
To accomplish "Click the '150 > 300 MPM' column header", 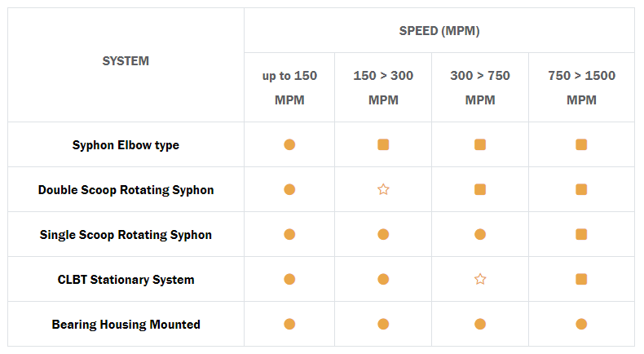I will pyautogui.click(x=383, y=87).
